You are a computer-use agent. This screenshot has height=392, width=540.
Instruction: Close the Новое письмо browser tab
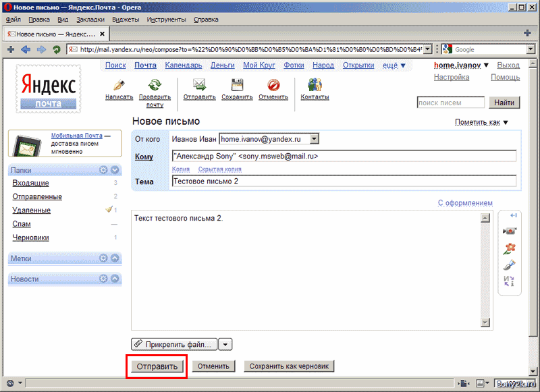pyautogui.click(x=103, y=34)
